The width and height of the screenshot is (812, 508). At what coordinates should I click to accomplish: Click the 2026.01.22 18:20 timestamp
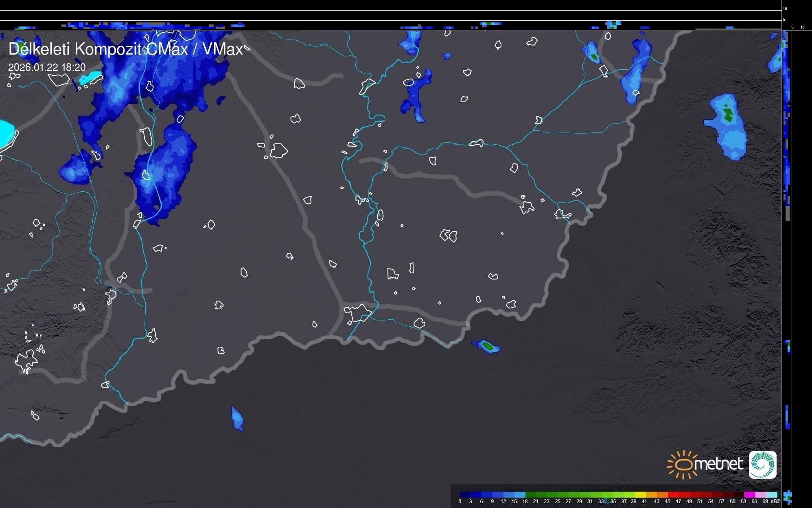47,67
